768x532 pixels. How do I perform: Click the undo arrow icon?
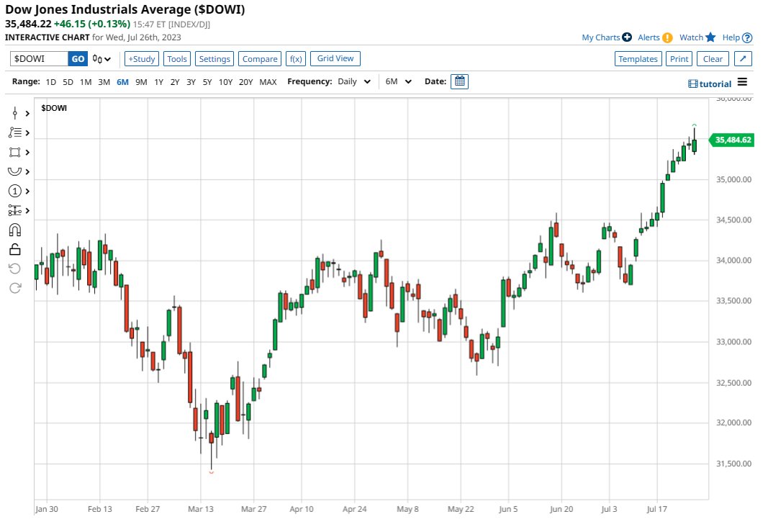(14, 269)
